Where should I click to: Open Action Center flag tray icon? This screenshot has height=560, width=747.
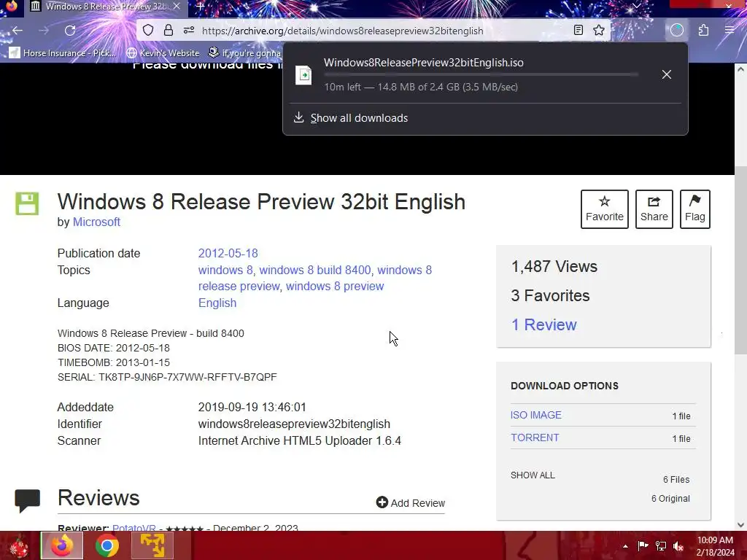click(x=643, y=546)
